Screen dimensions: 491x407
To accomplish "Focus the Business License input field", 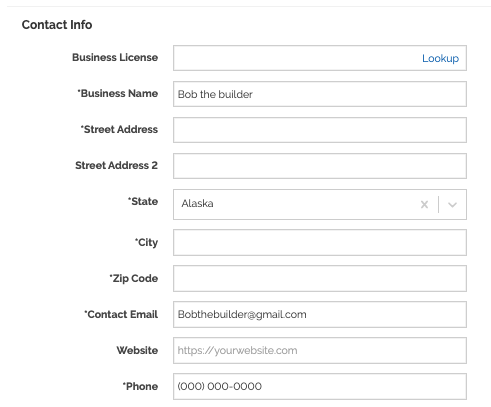I will tap(320, 58).
